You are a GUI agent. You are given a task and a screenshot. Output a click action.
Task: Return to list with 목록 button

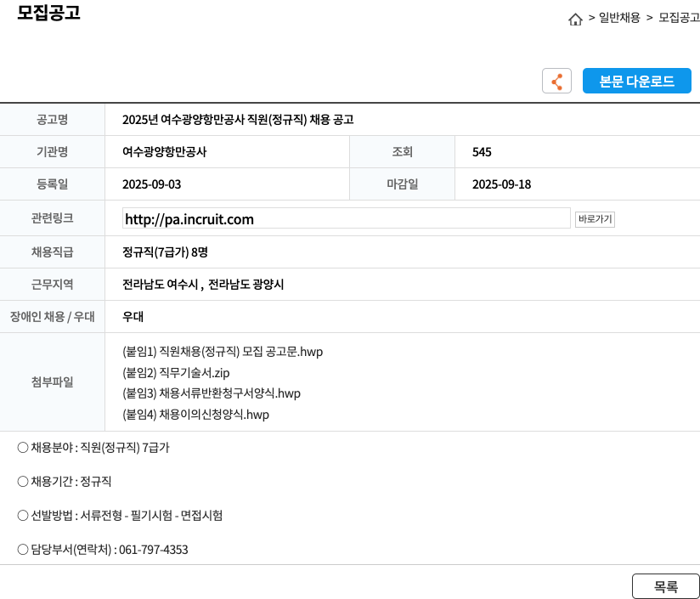665,586
